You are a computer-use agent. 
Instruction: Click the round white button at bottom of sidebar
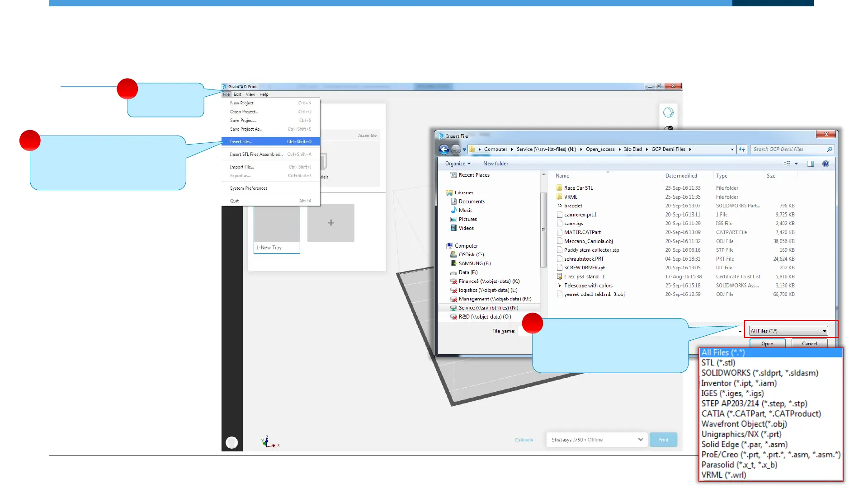[x=231, y=442]
